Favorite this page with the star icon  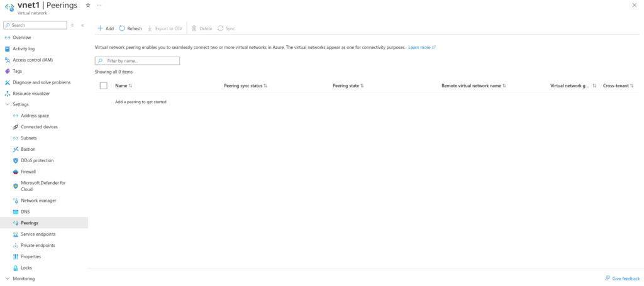87,5
